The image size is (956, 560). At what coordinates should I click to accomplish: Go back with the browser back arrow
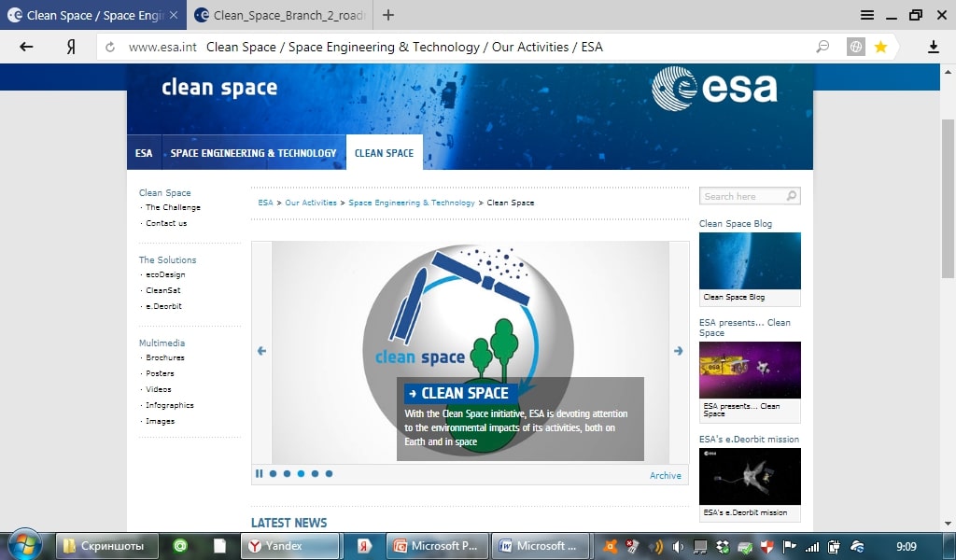[x=26, y=47]
